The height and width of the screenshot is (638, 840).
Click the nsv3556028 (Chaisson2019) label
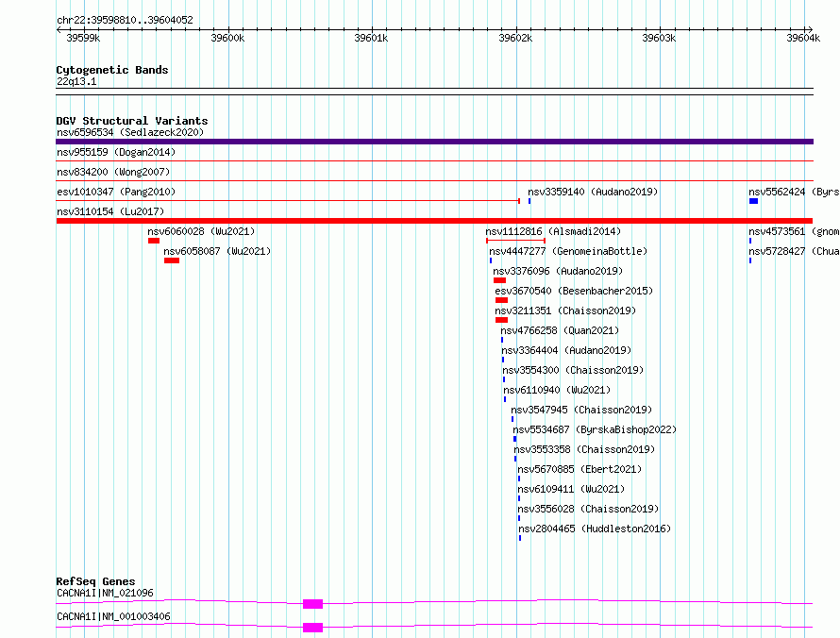tap(588, 509)
